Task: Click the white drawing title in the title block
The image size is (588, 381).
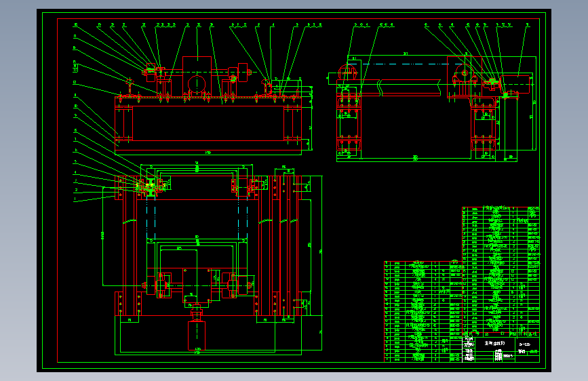Action: pyautogui.click(x=495, y=343)
